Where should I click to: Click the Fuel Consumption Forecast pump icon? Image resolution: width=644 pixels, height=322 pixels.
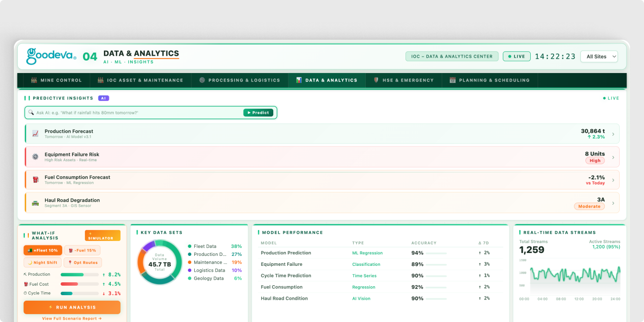35,179
